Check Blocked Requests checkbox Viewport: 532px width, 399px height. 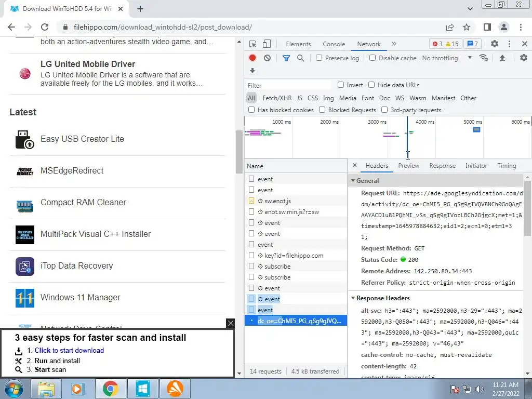322,110
